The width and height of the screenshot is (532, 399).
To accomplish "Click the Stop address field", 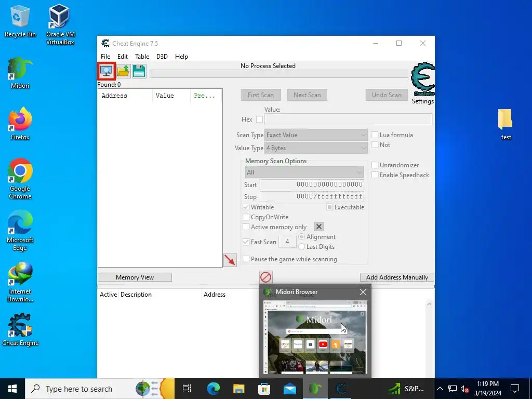I will coord(312,196).
